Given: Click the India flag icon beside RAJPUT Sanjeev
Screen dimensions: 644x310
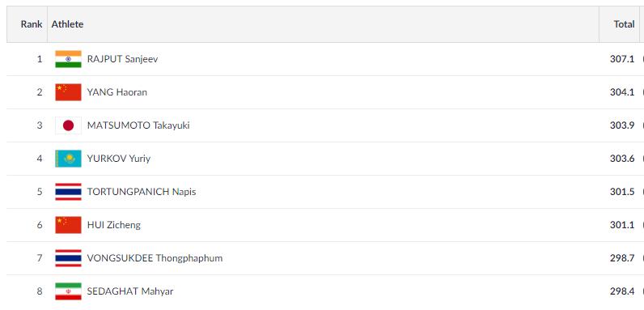Looking at the screenshot, I should click(x=68, y=59).
